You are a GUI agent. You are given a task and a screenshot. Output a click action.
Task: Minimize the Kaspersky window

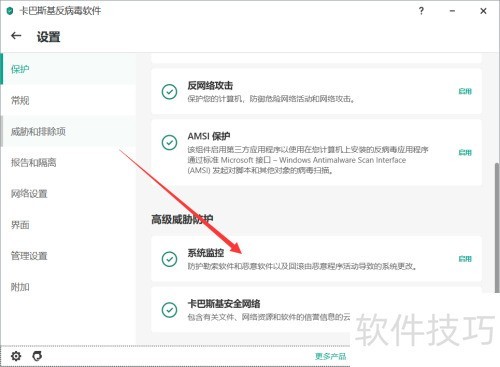pyautogui.click(x=452, y=11)
